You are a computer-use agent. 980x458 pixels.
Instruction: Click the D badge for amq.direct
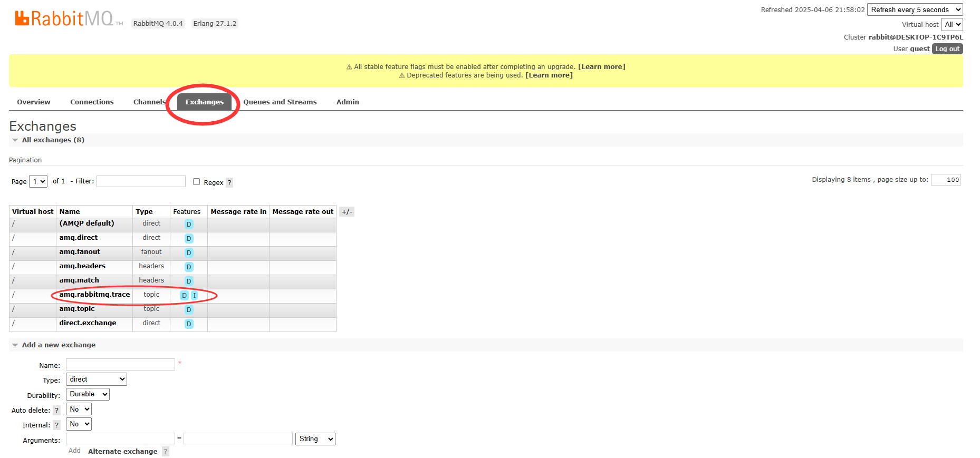tap(189, 238)
